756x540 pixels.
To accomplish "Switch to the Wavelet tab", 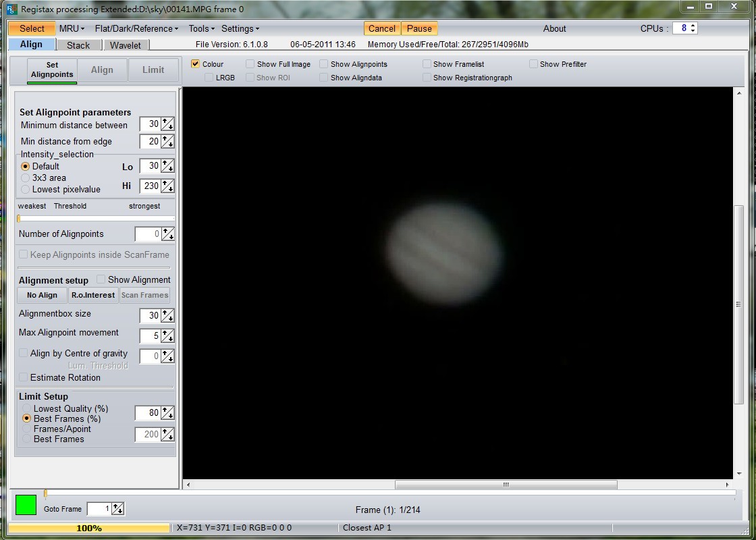I will click(x=126, y=45).
